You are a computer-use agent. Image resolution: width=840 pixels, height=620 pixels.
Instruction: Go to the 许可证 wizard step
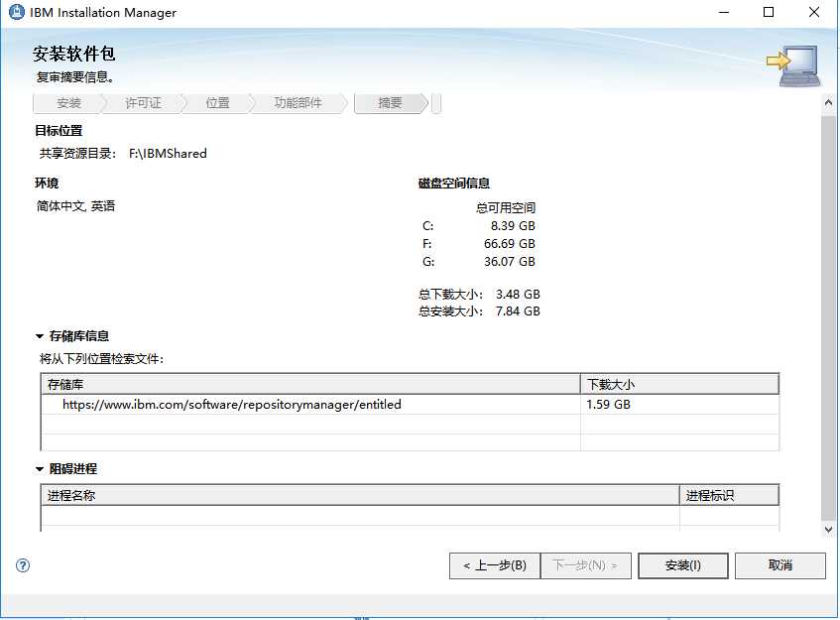point(143,103)
